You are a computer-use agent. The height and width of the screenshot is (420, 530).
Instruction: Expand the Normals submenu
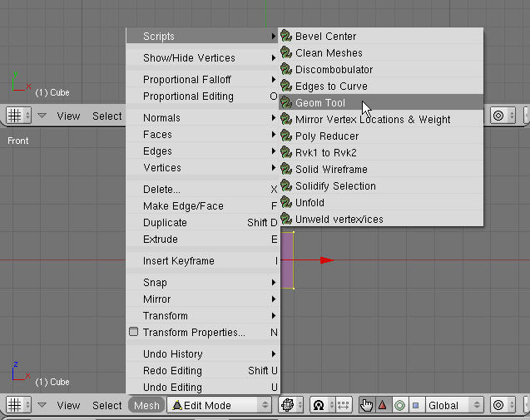click(202, 117)
